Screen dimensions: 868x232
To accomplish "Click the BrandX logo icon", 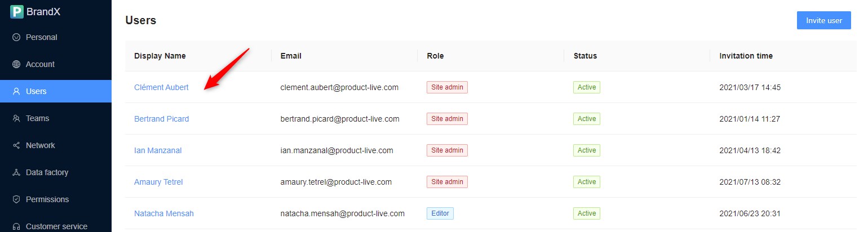I will (x=16, y=11).
